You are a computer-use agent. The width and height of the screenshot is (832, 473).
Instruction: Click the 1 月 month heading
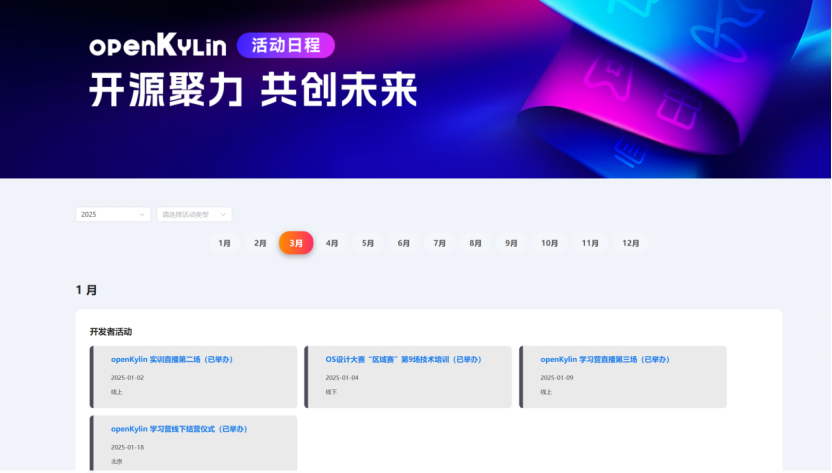(x=86, y=290)
